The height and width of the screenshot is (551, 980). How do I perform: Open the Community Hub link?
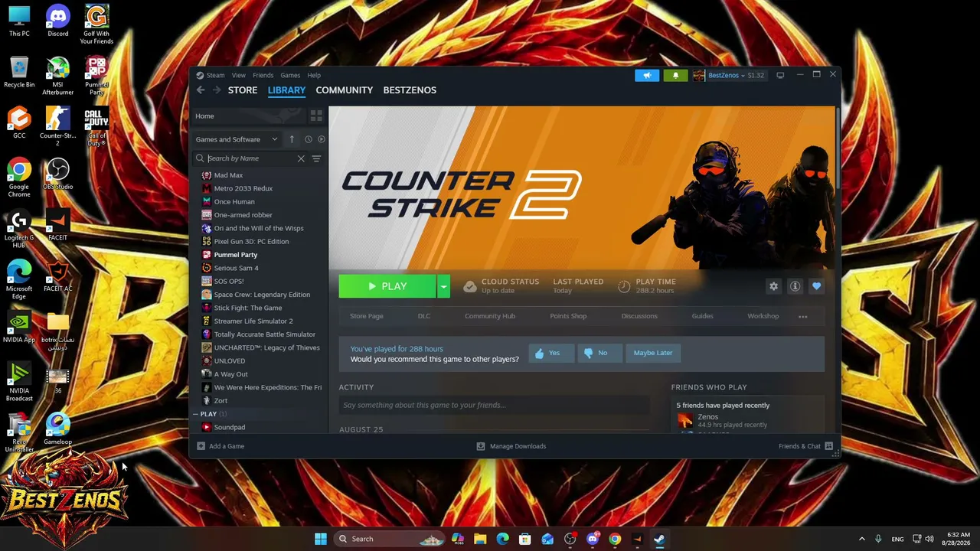click(x=490, y=316)
